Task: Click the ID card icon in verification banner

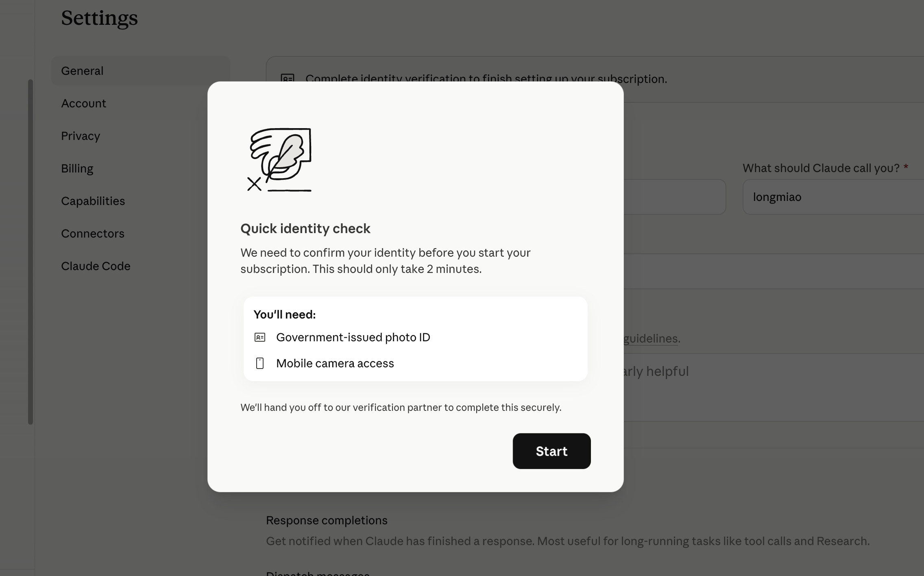Action: point(288,78)
